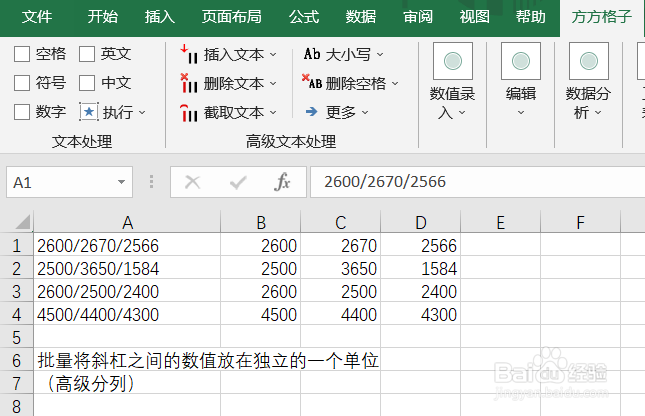Open the 文件 tab
Image resolution: width=645 pixels, height=416 pixels.
click(37, 17)
